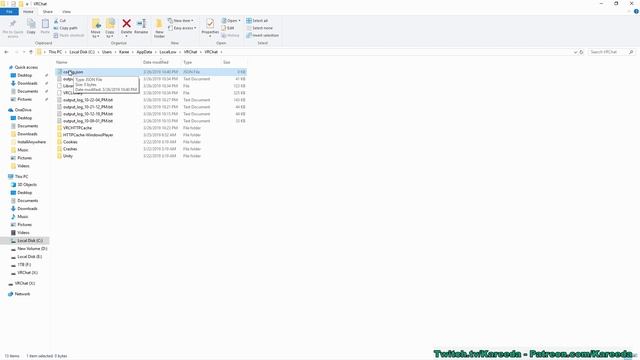640x360 pixels.
Task: Click Quick access in navigation pane
Action: (26, 67)
